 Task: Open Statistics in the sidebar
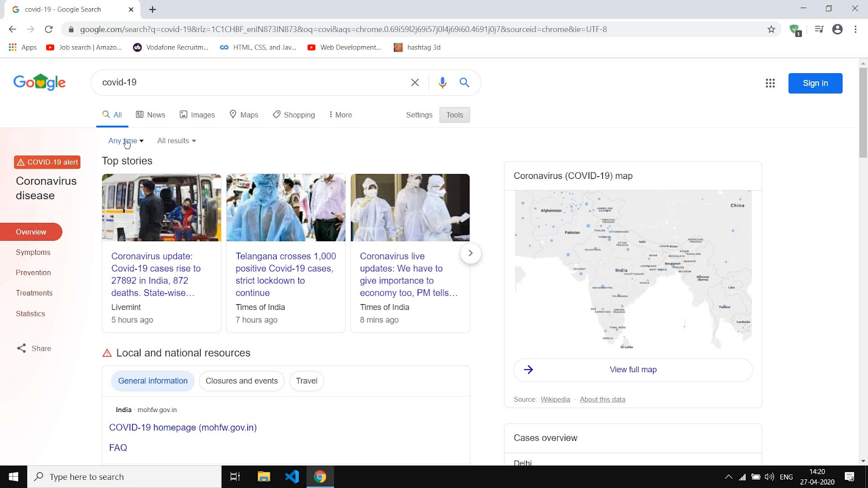[x=30, y=313]
